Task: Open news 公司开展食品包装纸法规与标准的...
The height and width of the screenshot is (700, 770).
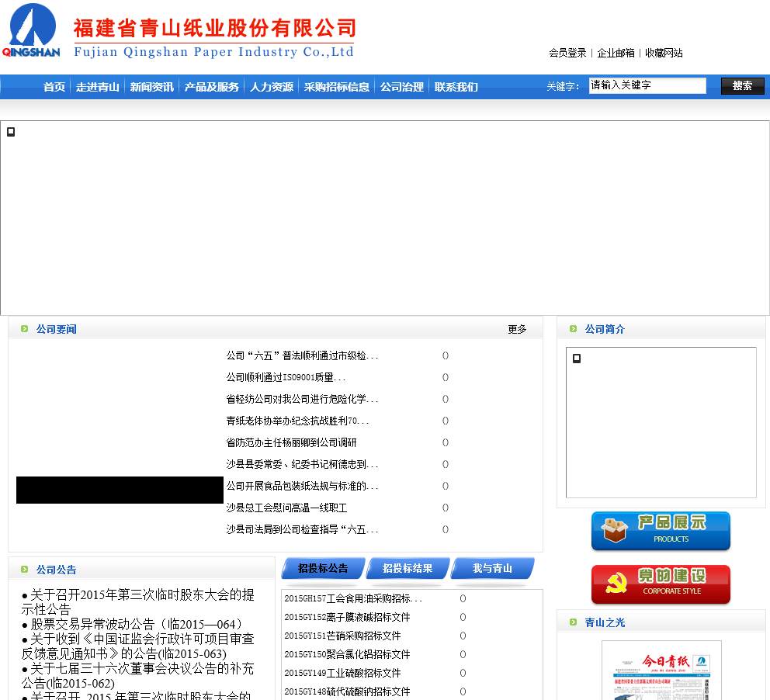Action: click(301, 486)
